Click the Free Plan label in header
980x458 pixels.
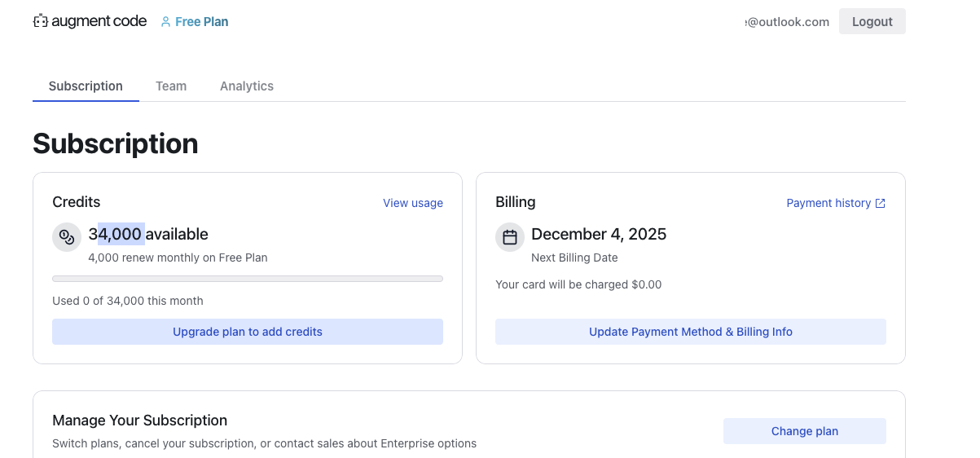tap(201, 22)
